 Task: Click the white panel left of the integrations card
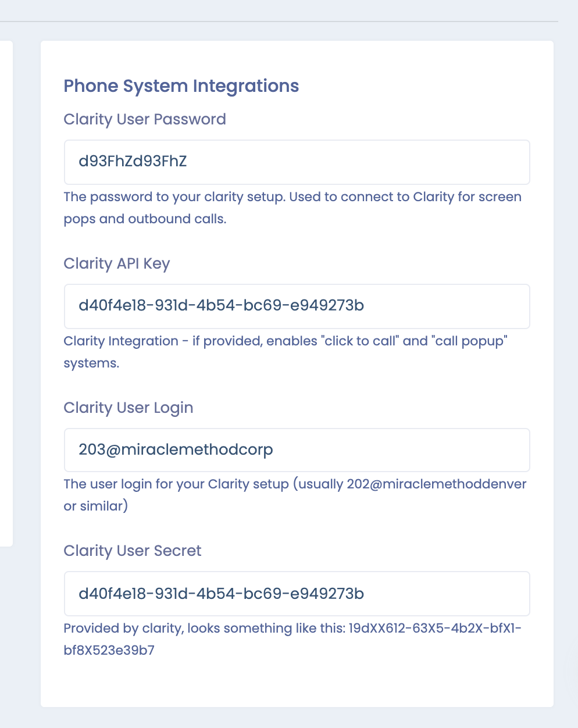6,291
